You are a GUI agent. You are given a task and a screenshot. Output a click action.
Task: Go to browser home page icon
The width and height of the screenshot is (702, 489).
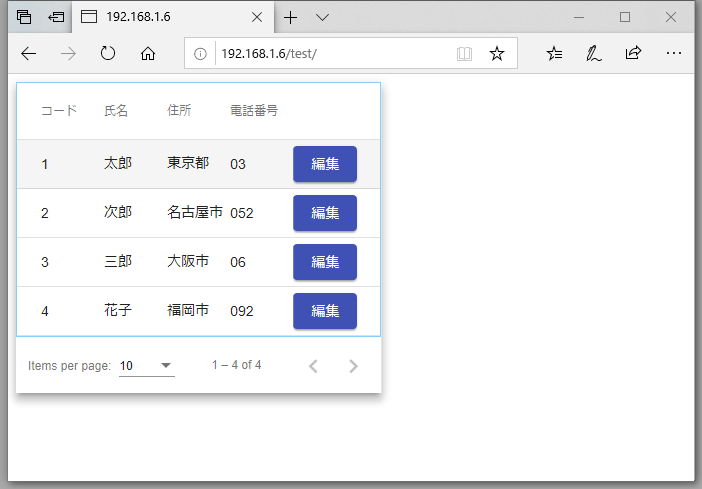coord(148,54)
